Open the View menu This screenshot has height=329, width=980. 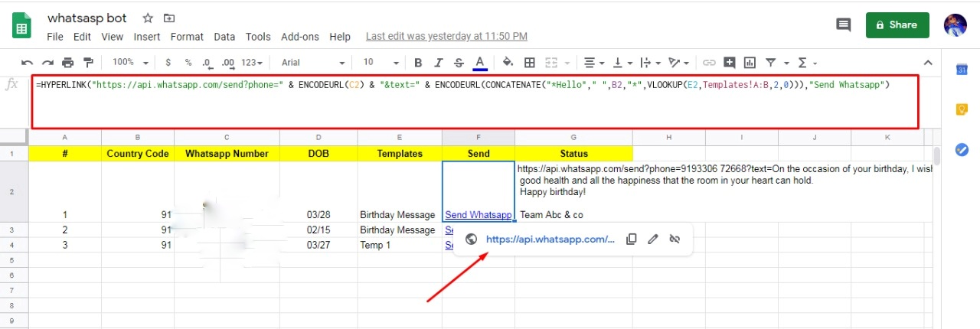(x=112, y=37)
